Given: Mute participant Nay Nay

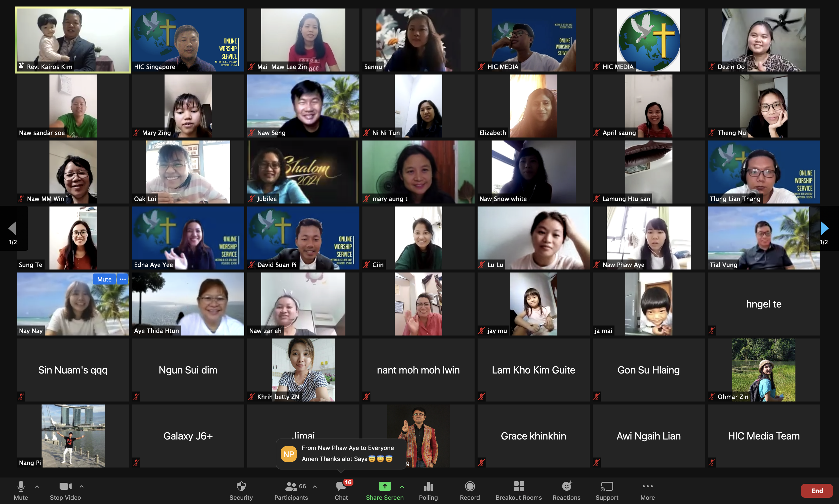Looking at the screenshot, I should tap(104, 279).
